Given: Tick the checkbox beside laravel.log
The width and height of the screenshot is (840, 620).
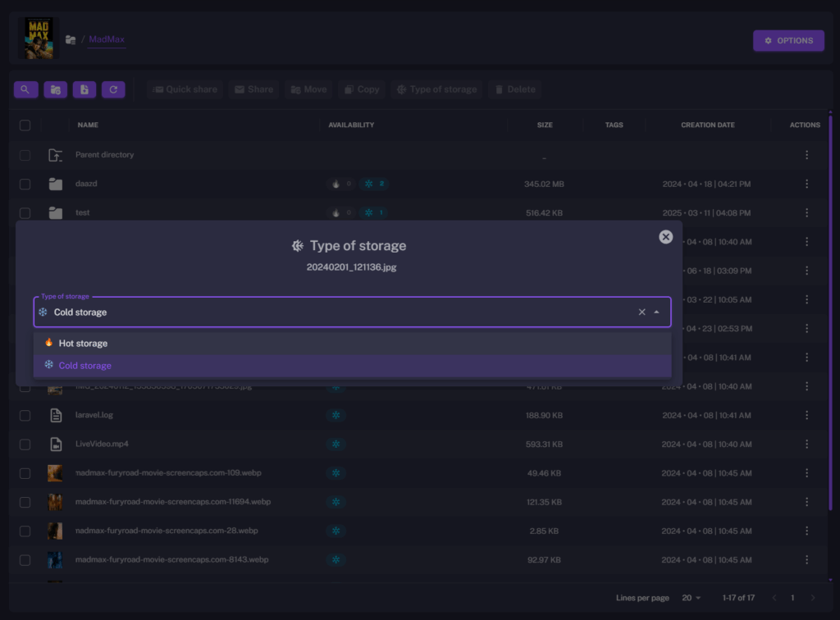Looking at the screenshot, I should click(25, 416).
